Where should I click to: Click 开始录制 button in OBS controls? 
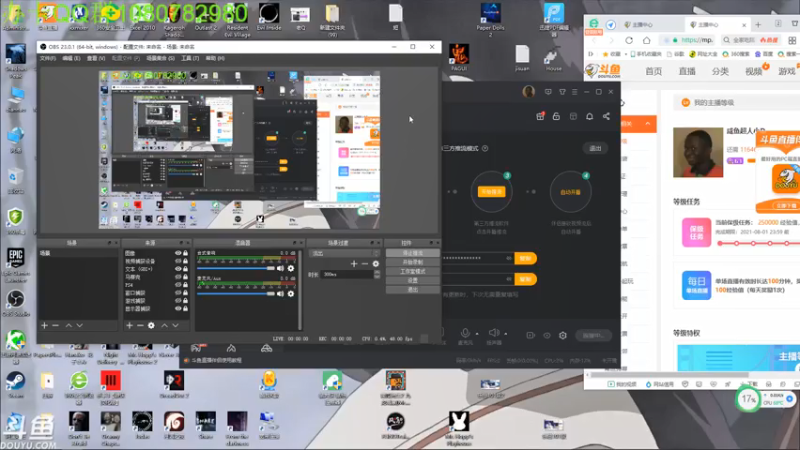point(412,262)
